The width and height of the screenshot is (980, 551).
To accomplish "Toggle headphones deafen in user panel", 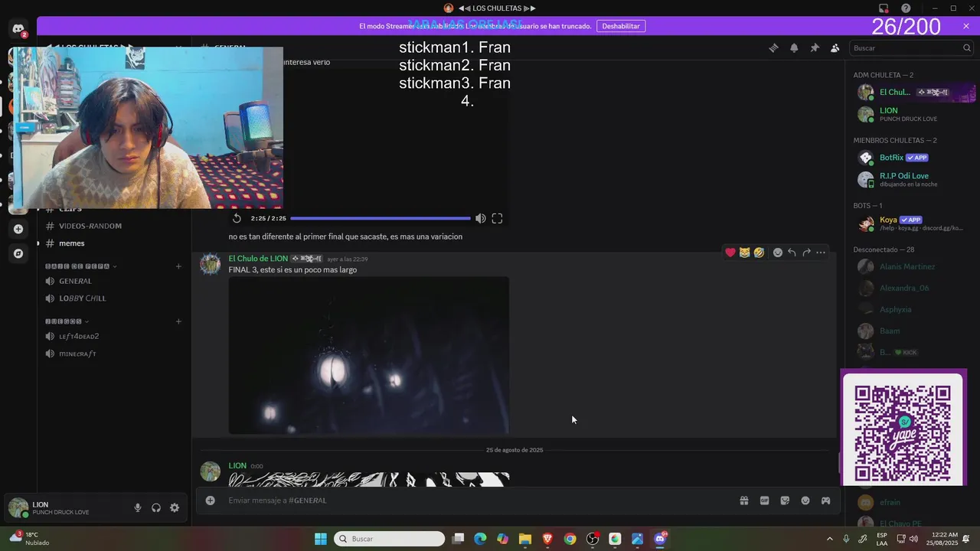I will tap(156, 507).
